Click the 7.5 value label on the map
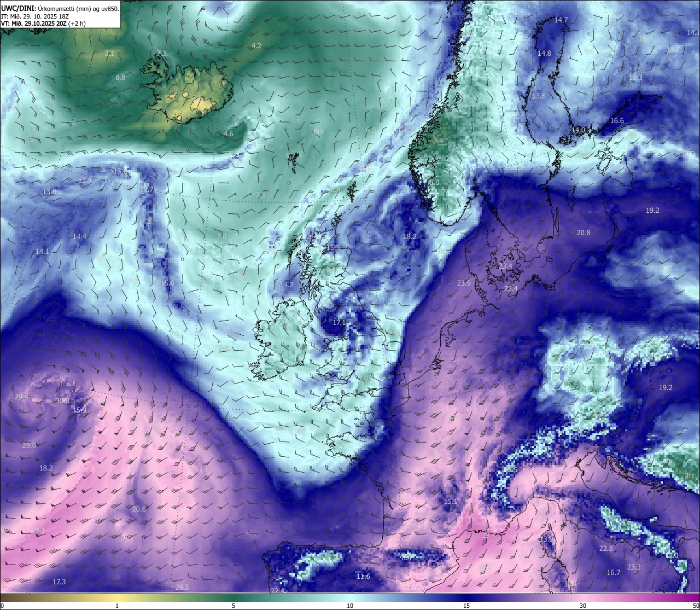Image resolution: width=700 pixels, height=610 pixels. [x=29, y=140]
